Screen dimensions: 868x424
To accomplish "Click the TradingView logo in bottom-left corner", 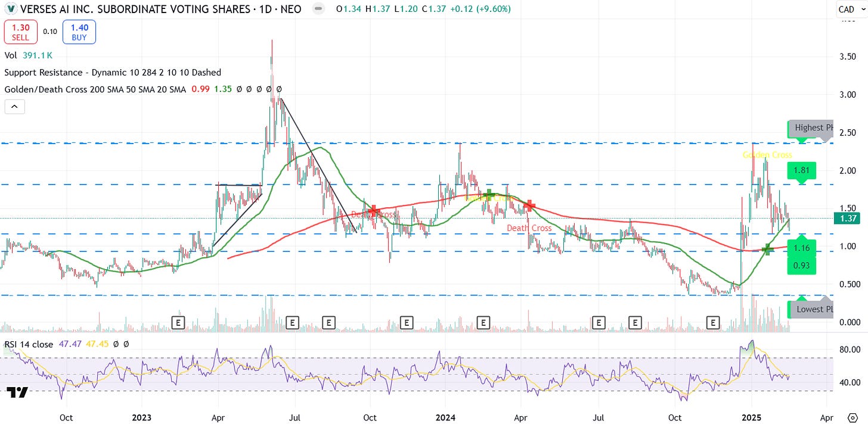I will point(17,392).
